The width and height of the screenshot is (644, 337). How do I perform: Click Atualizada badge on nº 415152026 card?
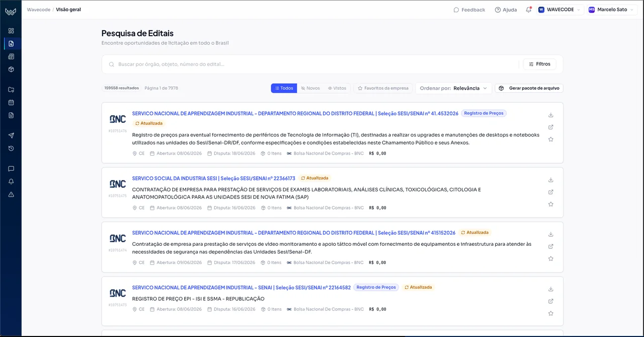pyautogui.click(x=474, y=233)
